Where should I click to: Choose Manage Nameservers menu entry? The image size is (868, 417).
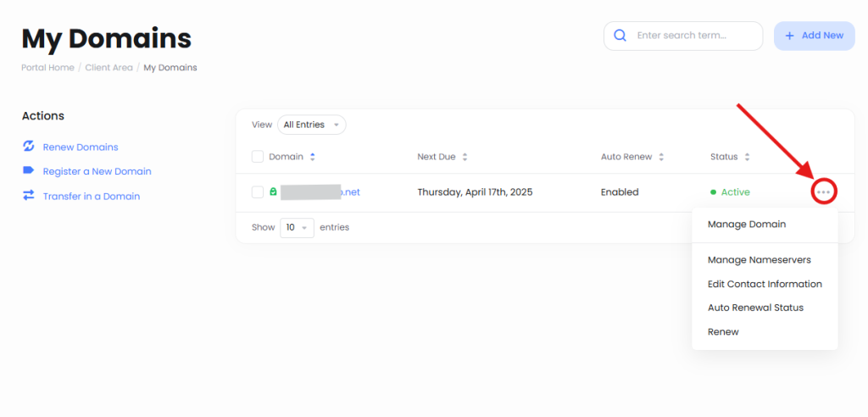click(x=759, y=260)
